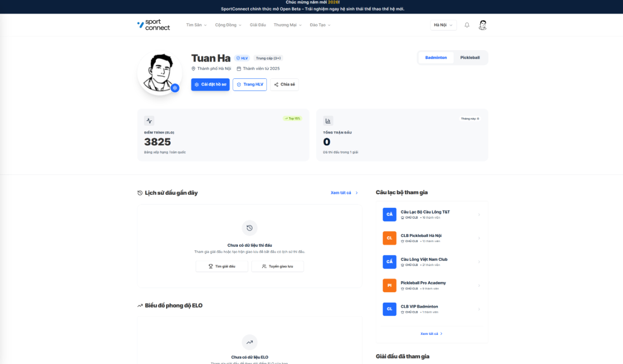Open the SportConnect logo home link
Viewport: 623px width, 364px height.
coord(154,25)
